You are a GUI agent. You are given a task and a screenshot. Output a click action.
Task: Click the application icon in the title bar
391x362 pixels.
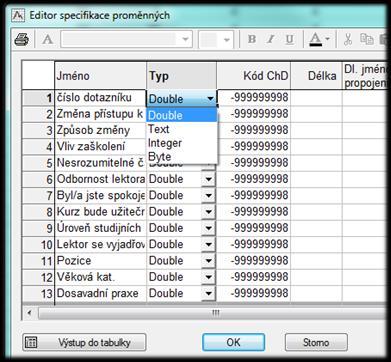18,15
